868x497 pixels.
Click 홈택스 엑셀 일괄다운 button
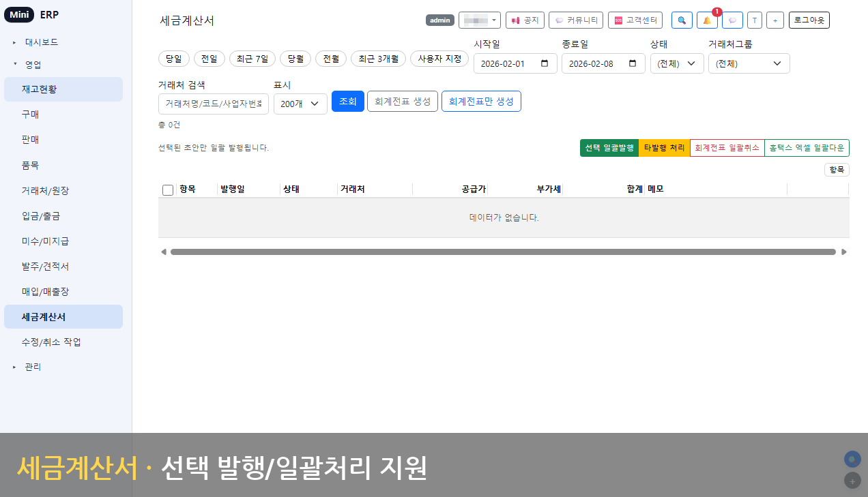[x=807, y=148]
